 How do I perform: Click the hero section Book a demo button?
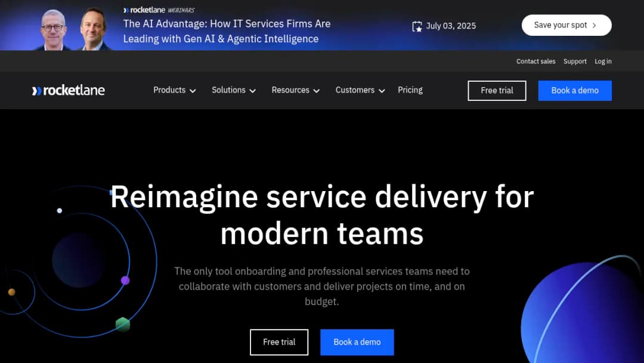click(x=357, y=342)
